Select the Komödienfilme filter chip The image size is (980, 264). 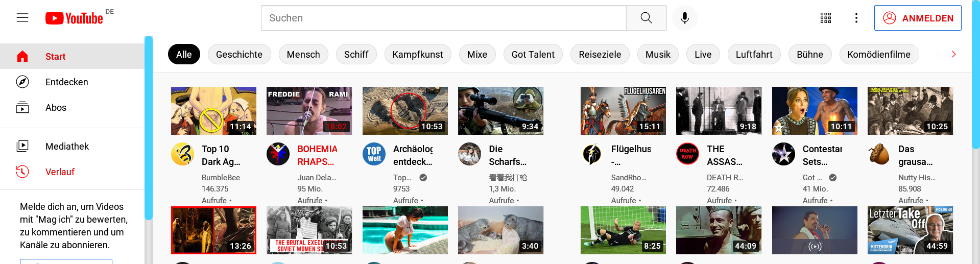879,54
